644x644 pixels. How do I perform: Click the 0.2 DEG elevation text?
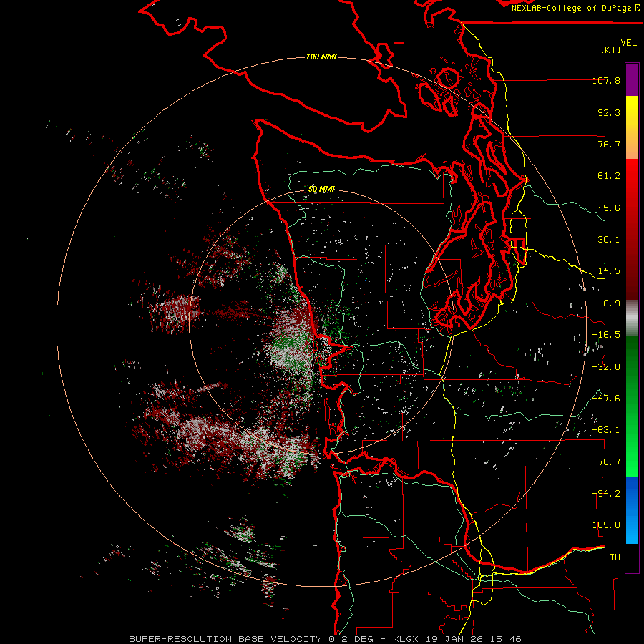pyautogui.click(x=351, y=639)
